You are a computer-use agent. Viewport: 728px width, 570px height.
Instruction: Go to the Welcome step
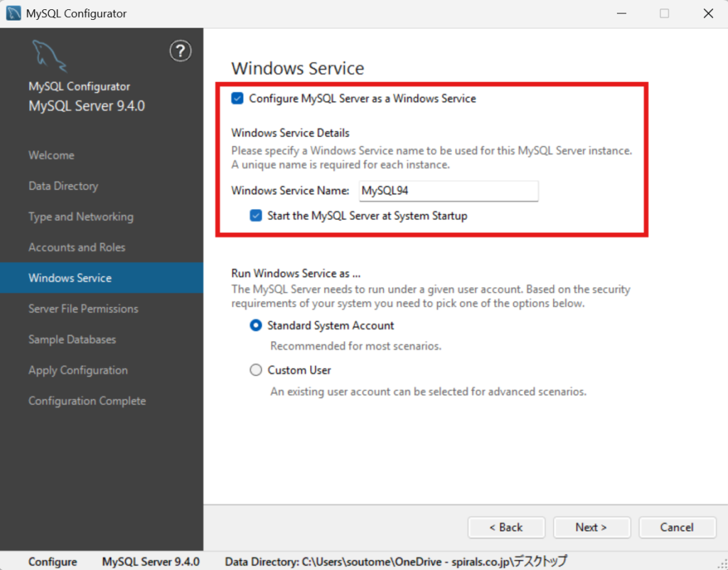(51, 155)
